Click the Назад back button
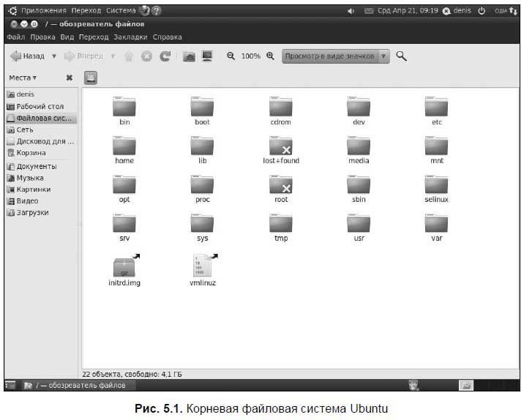 coord(28,56)
